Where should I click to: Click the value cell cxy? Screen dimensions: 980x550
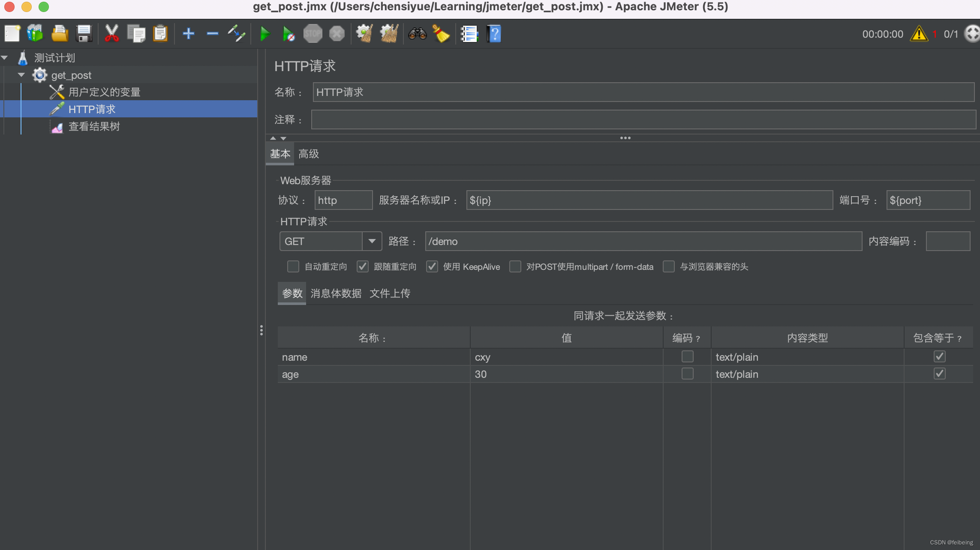[567, 357]
